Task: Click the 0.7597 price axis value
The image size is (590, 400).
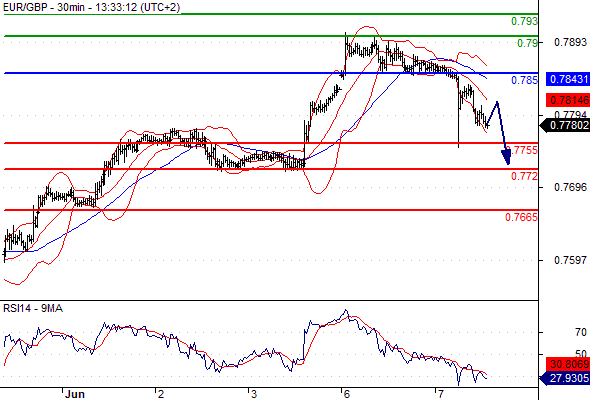Action: tap(570, 260)
